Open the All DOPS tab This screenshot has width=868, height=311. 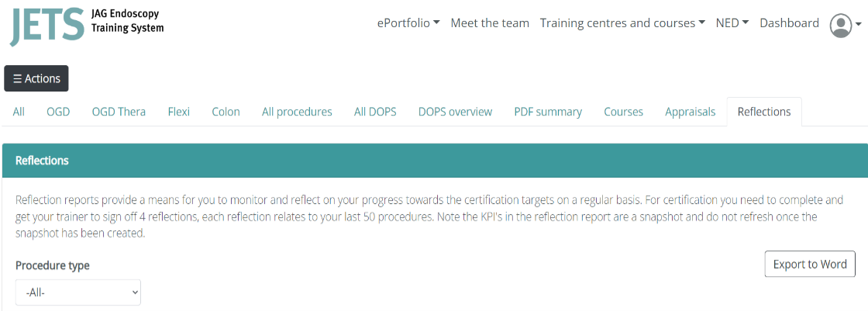tap(375, 112)
